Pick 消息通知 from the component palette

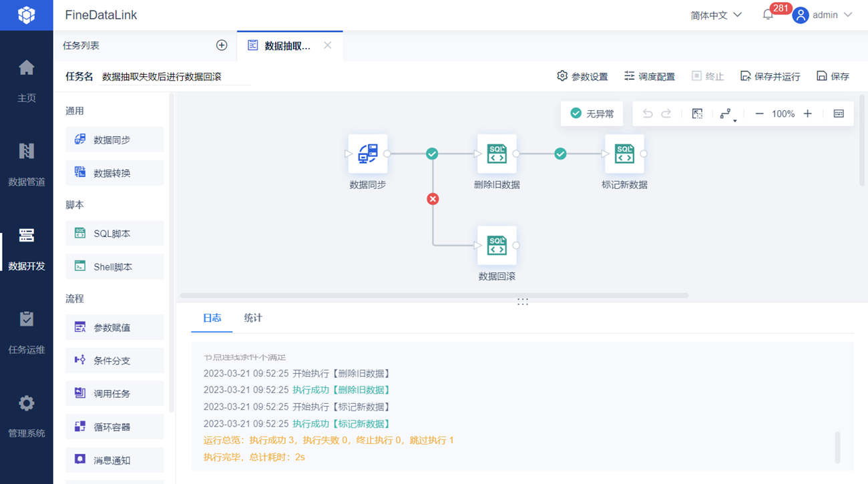point(115,460)
